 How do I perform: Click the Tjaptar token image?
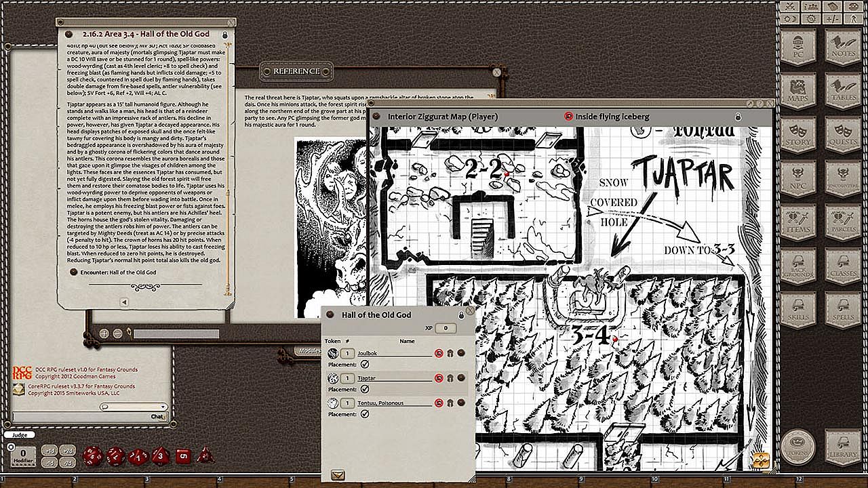coord(333,378)
